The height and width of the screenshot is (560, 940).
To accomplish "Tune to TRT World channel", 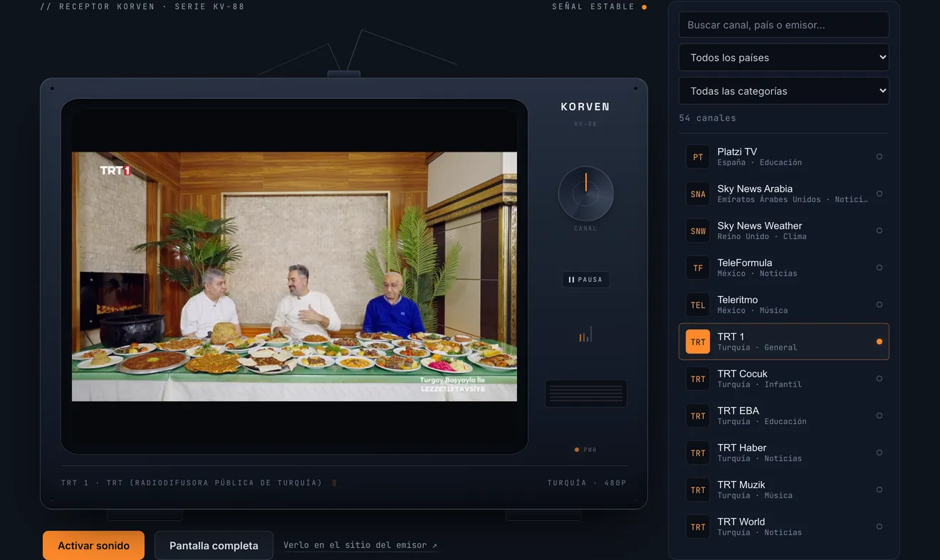I will pyautogui.click(x=784, y=527).
